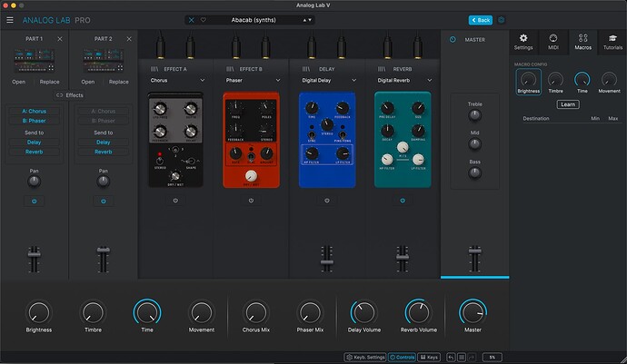The width and height of the screenshot is (627, 364).
Task: Click the undo arrow in bottom bar
Action: (x=451, y=358)
